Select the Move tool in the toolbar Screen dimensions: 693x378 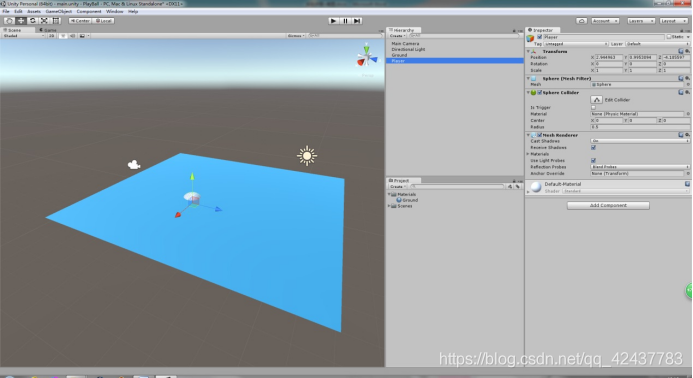[x=21, y=21]
